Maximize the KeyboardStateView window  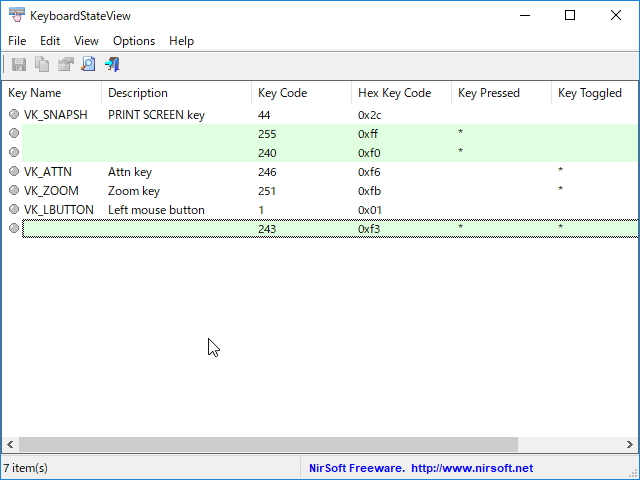570,16
